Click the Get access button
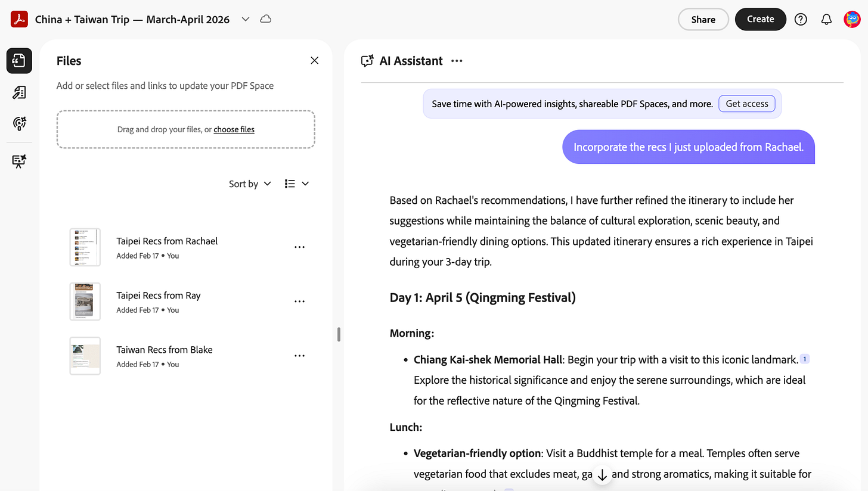The height and width of the screenshot is (491, 868). (747, 104)
